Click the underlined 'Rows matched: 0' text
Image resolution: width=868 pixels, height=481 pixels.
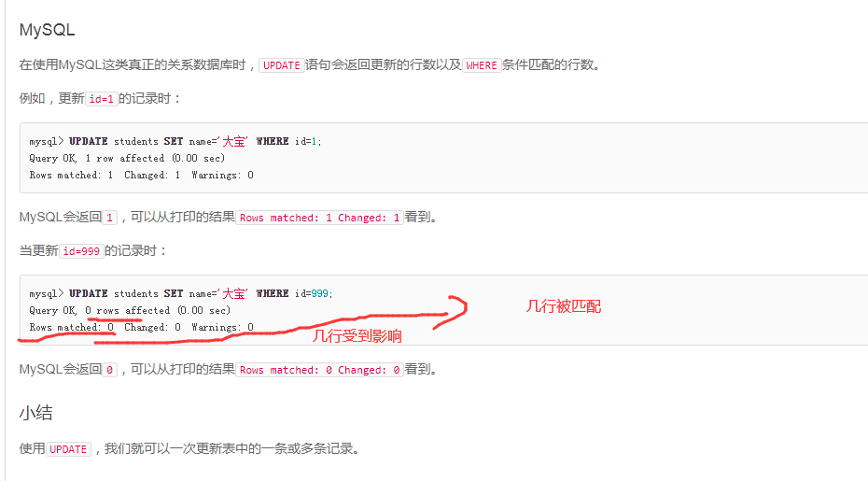(72, 328)
